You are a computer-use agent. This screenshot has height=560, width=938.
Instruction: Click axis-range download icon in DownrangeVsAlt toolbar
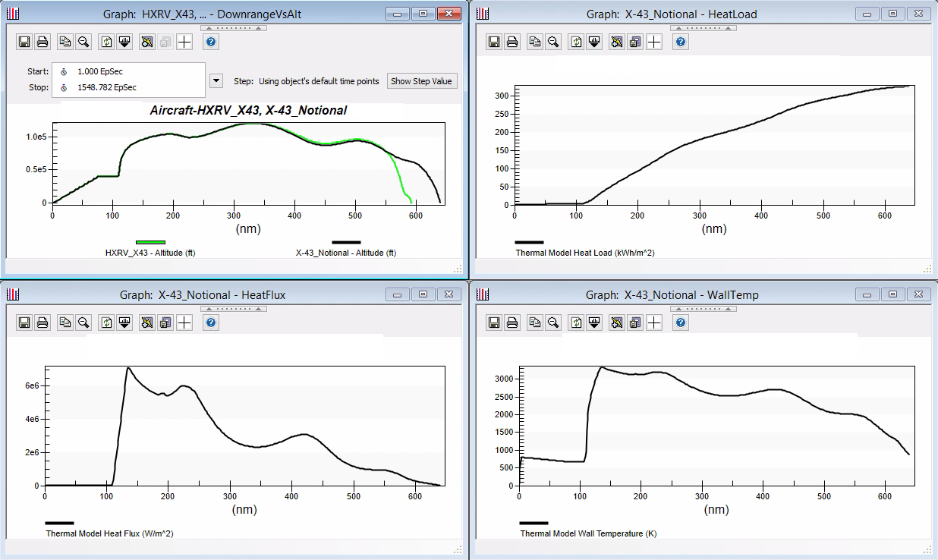pos(124,42)
